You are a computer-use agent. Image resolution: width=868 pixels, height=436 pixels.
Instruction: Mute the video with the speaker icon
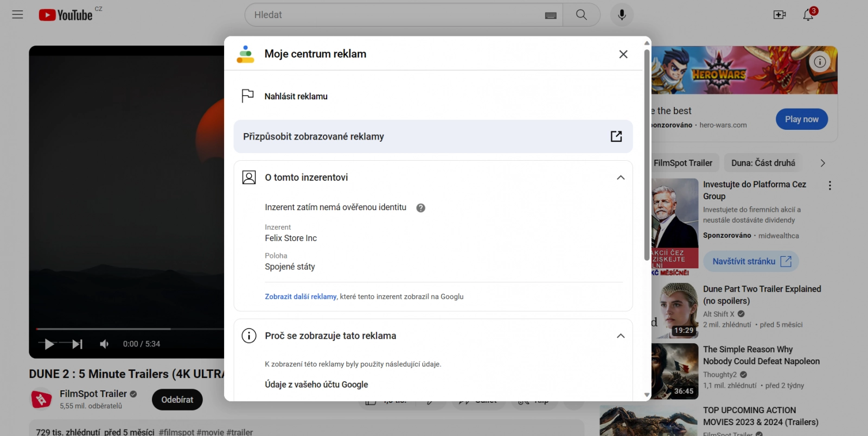(x=104, y=344)
